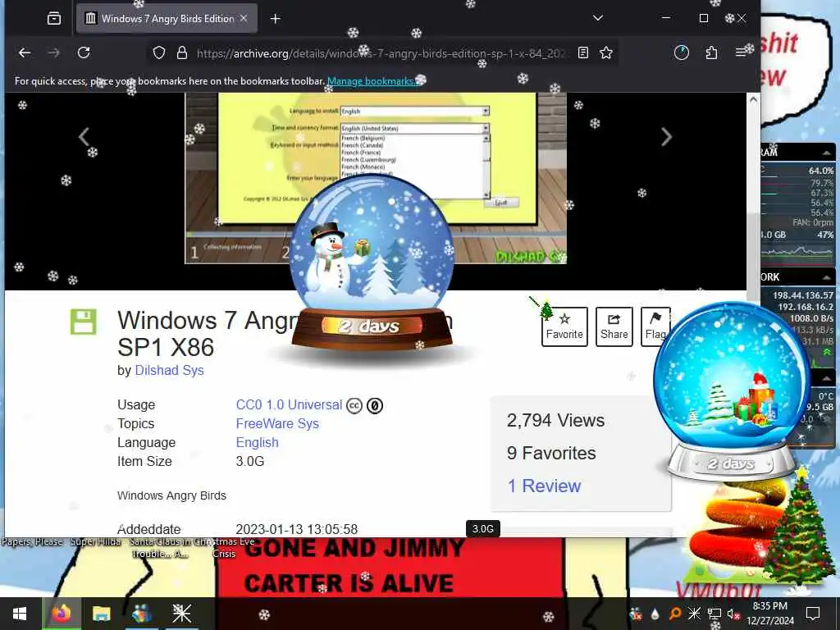840x630 pixels.
Task: Show the previous carousel image
Action: pyautogui.click(x=84, y=137)
